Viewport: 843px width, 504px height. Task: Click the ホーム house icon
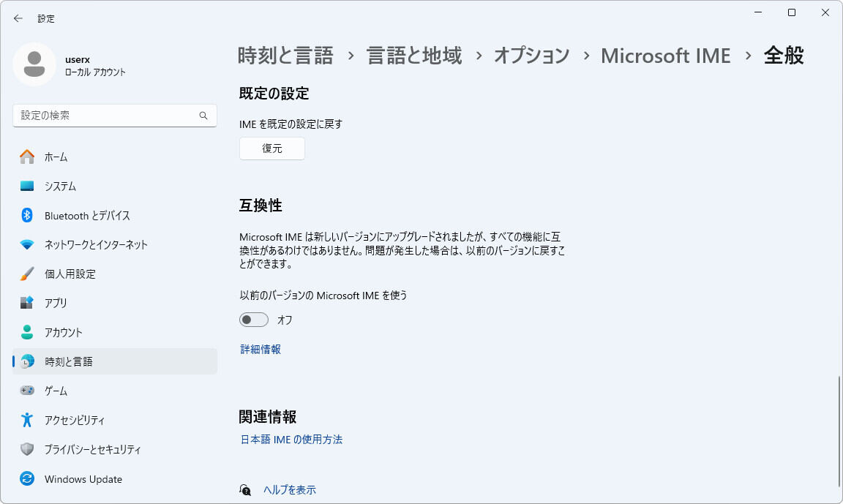tap(27, 157)
